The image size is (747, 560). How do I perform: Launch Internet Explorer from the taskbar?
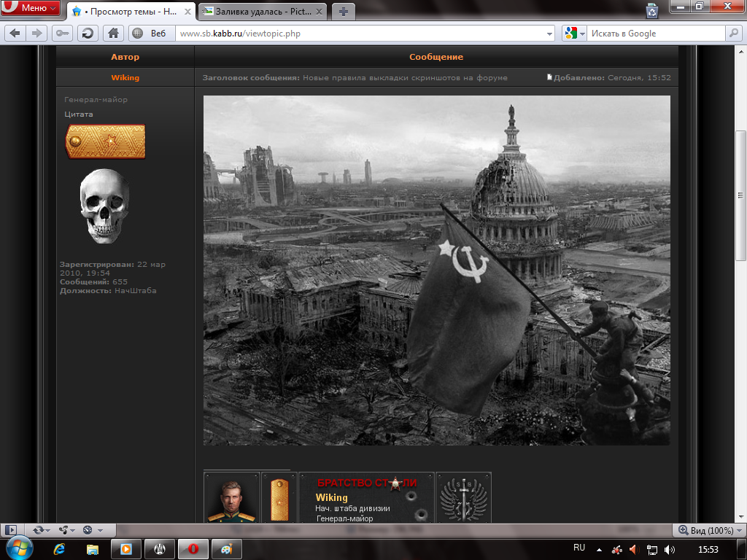coord(59,549)
